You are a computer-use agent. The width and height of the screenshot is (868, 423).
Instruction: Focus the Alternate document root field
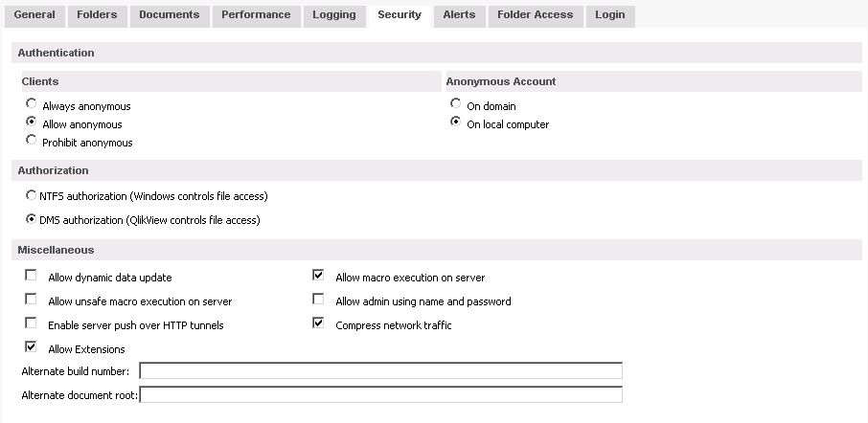[x=380, y=394]
